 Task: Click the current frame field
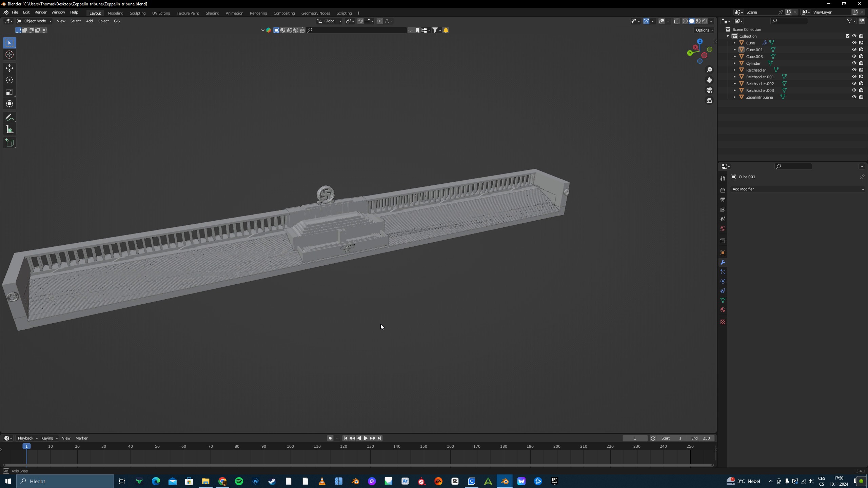(635, 438)
